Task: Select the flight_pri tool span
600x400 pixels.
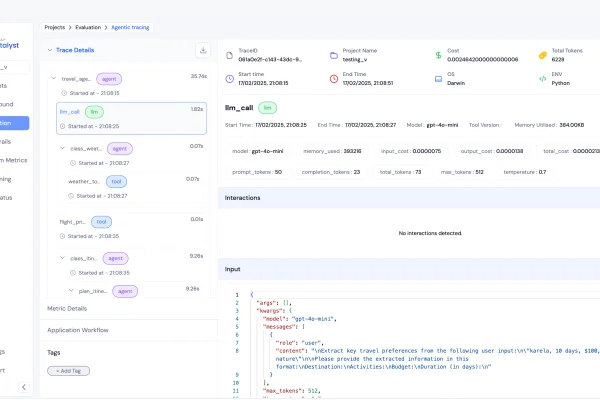Action: click(131, 228)
